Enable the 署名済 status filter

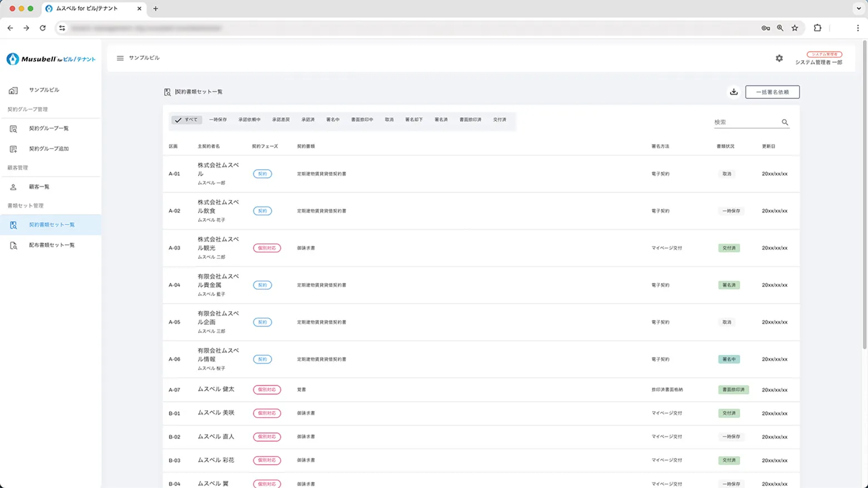[x=441, y=120]
